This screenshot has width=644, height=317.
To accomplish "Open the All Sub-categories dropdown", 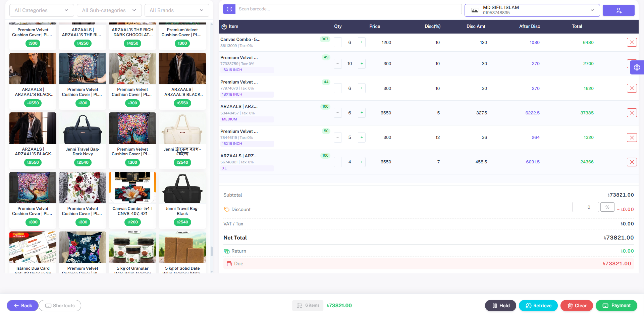I will 109,10.
